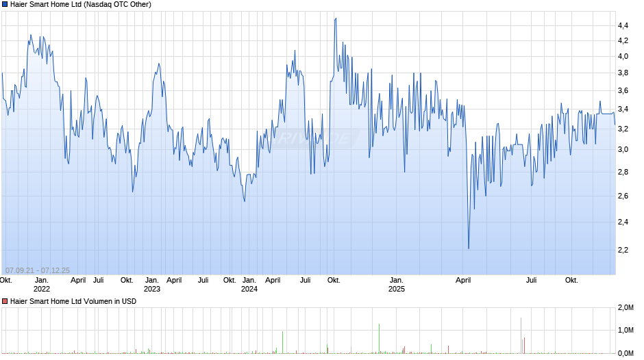Click the 3,2 price axis label
This screenshot has width=644, height=360.
623,129
